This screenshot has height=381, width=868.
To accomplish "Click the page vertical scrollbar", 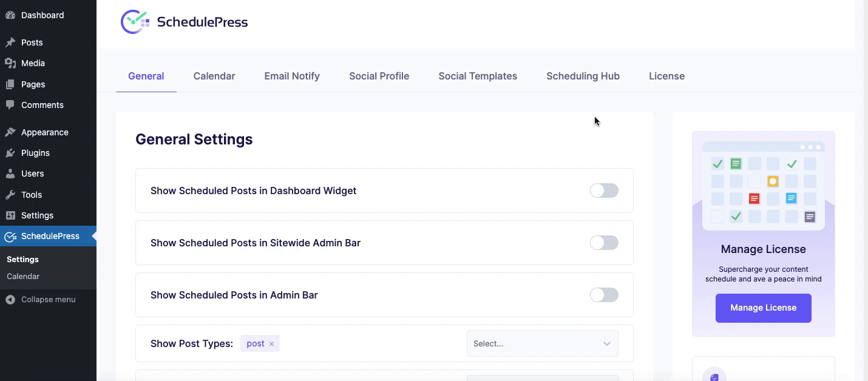I will (x=865, y=190).
